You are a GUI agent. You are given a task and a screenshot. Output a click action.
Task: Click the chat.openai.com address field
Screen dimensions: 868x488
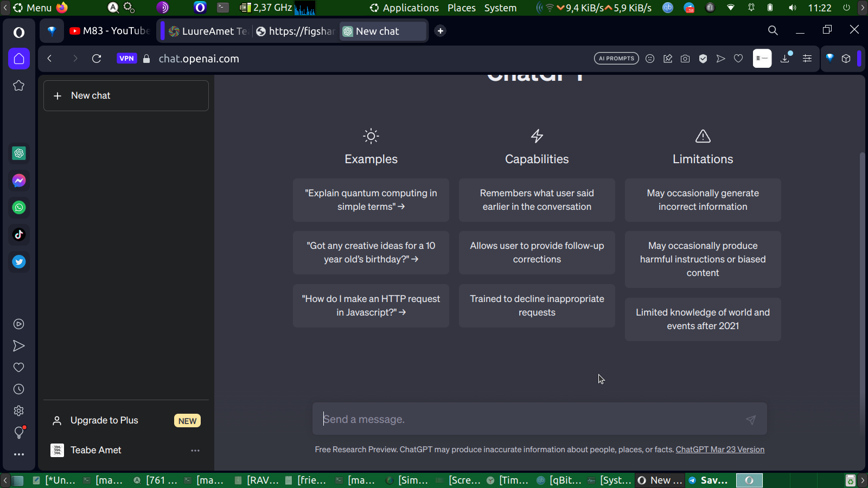(199, 59)
